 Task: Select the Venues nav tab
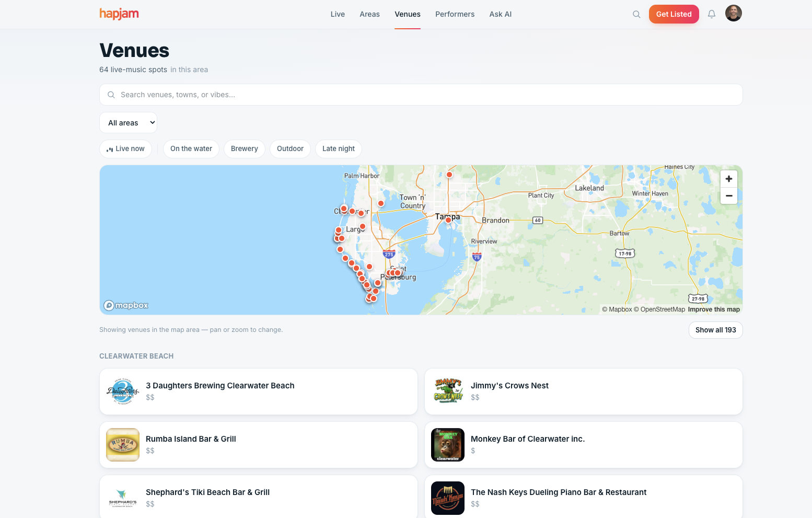[408, 14]
